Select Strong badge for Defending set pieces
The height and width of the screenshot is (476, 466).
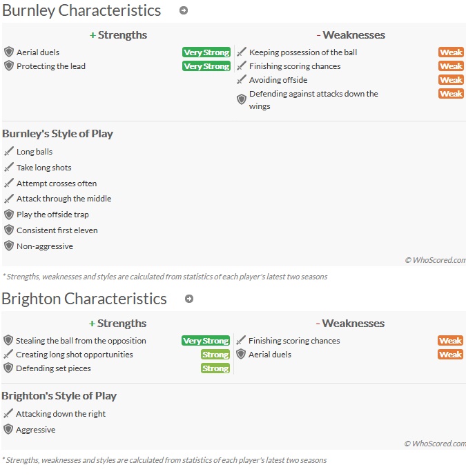[215, 368]
